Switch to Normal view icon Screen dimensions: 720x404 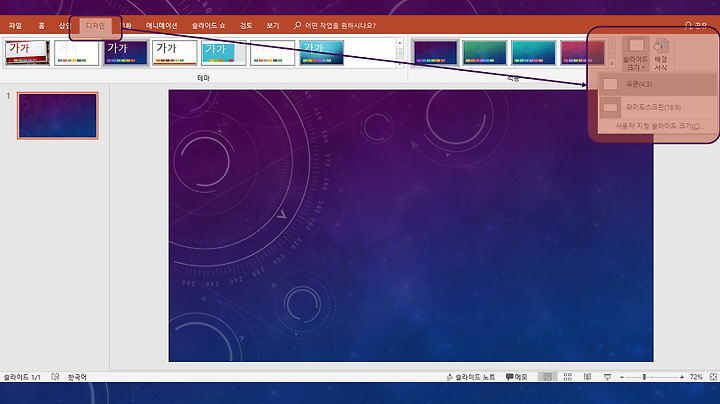tap(547, 377)
